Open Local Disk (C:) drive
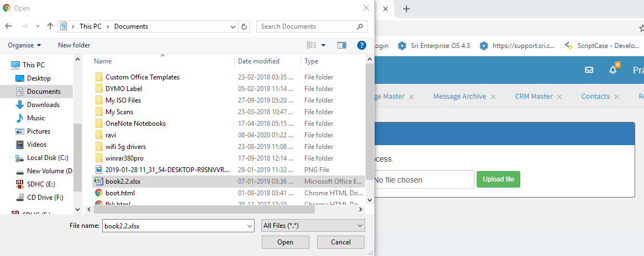644x256 pixels. [42, 158]
